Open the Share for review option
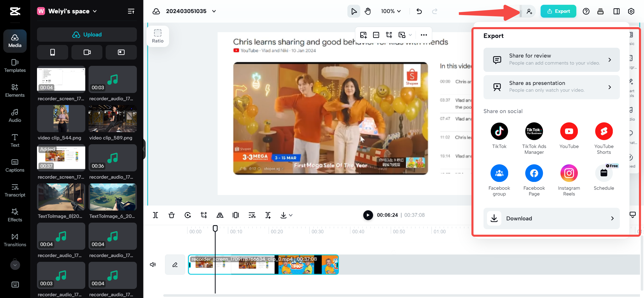Image resolution: width=644 pixels, height=298 pixels. click(551, 60)
